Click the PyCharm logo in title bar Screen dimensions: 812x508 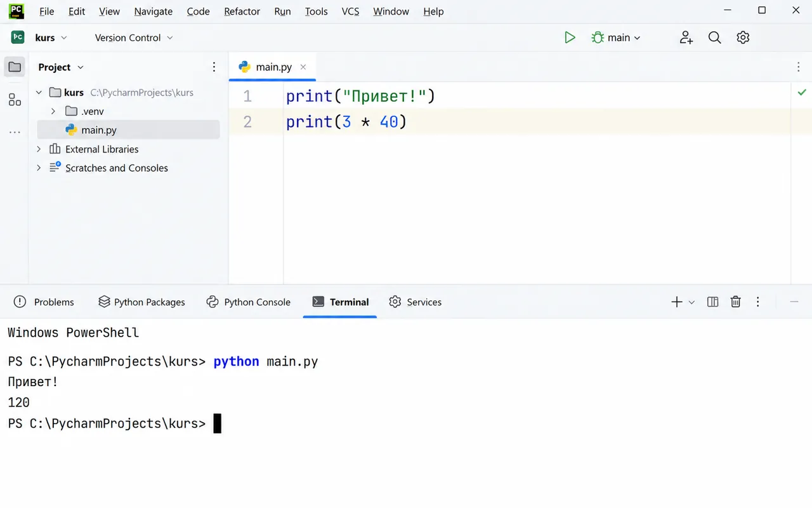coord(17,11)
